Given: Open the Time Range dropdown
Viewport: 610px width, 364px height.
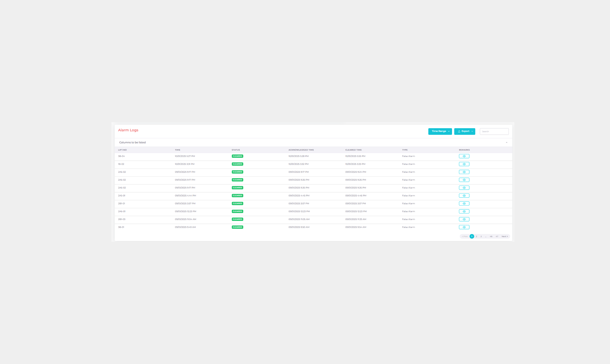Looking at the screenshot, I should (x=440, y=131).
